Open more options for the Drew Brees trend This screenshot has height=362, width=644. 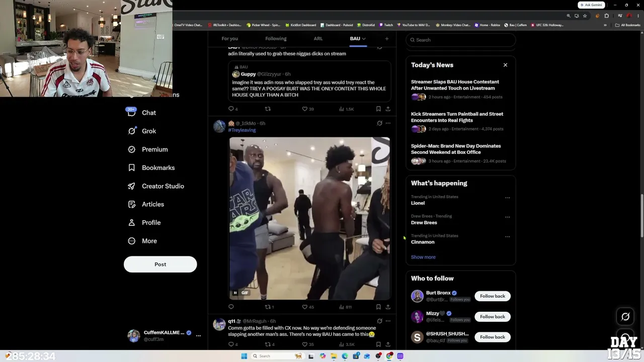507,217
